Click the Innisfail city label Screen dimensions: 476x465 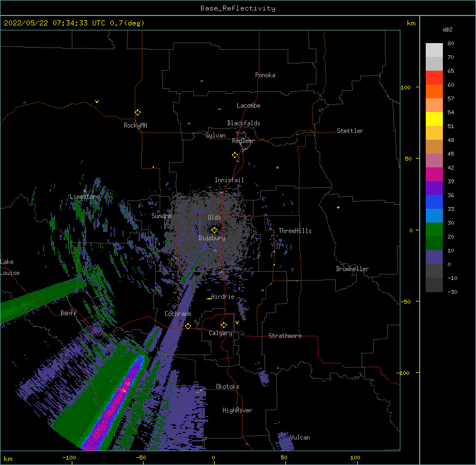click(229, 180)
